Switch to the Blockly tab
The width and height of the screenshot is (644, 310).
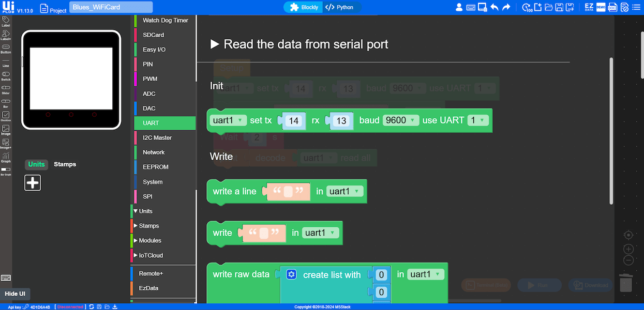point(303,7)
